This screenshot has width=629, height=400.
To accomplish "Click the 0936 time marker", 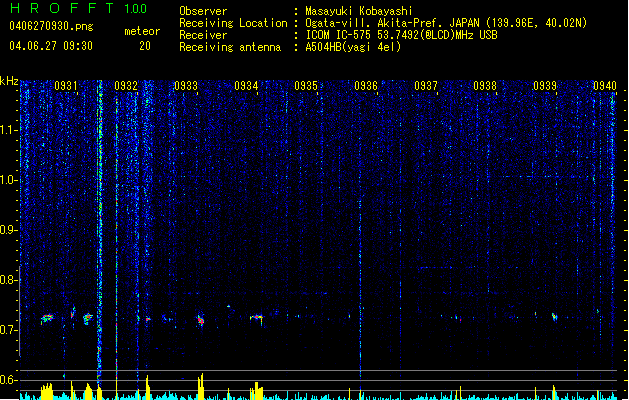I will click(366, 86).
